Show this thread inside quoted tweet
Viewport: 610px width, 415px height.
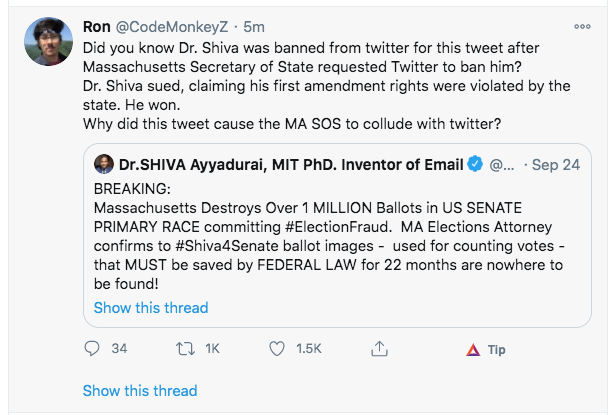pos(151,308)
